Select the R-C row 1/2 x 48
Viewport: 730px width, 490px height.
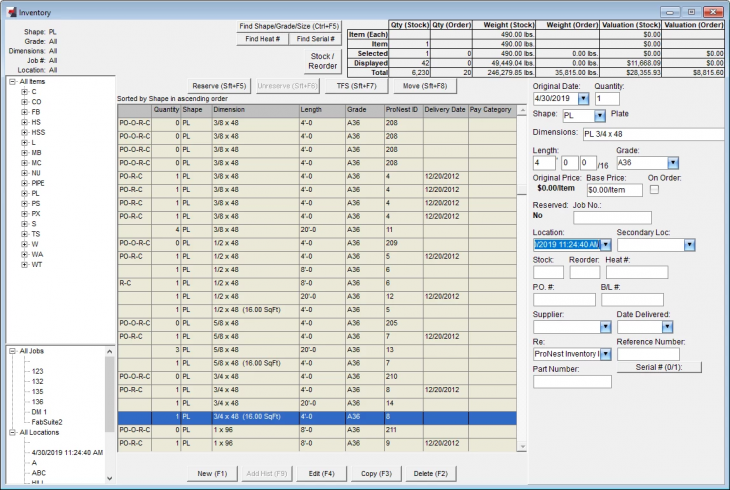click(317, 284)
